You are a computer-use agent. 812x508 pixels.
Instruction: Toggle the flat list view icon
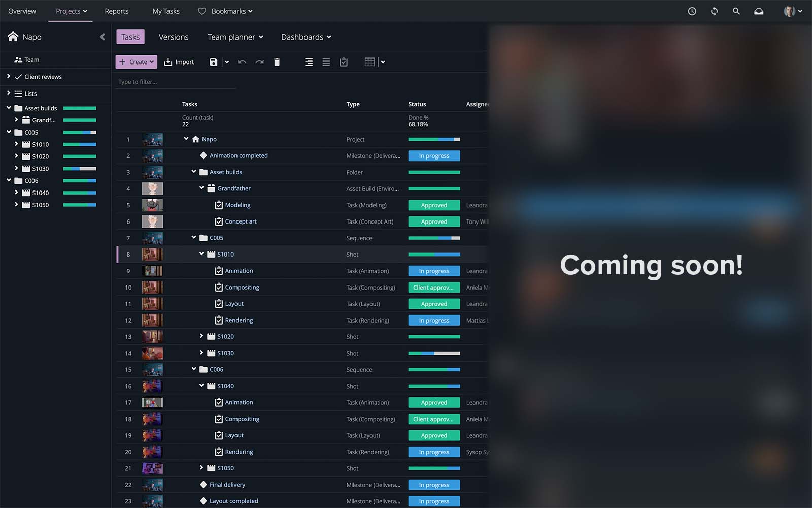pyautogui.click(x=326, y=62)
